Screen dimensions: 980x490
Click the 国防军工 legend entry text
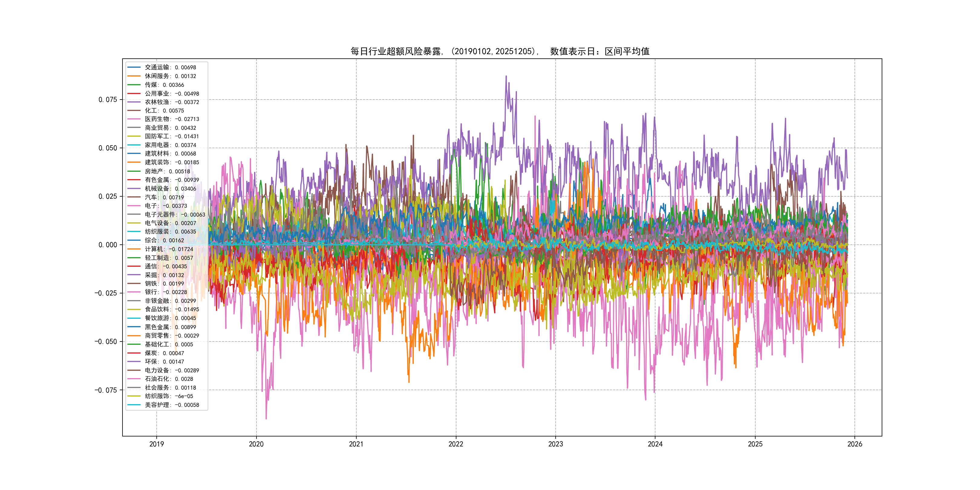(x=171, y=136)
